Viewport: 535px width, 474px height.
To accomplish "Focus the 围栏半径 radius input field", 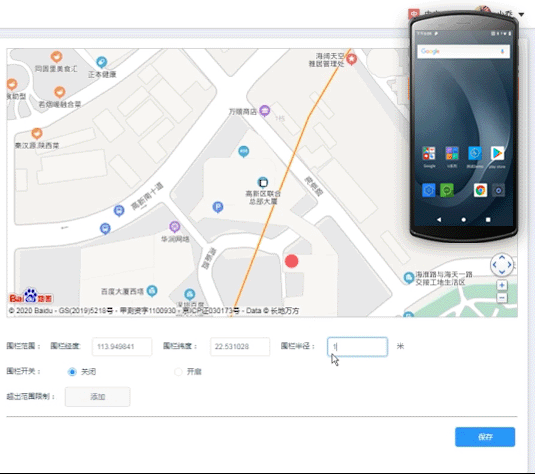I will [357, 347].
